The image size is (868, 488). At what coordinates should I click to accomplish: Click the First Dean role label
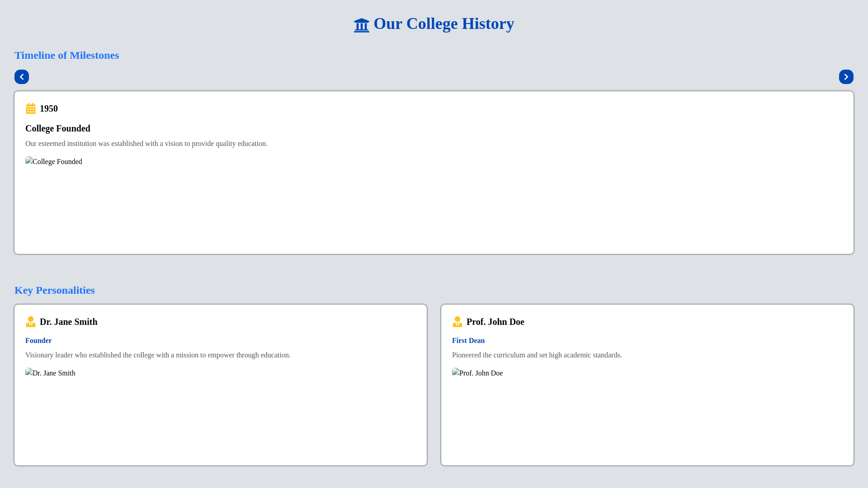468,341
